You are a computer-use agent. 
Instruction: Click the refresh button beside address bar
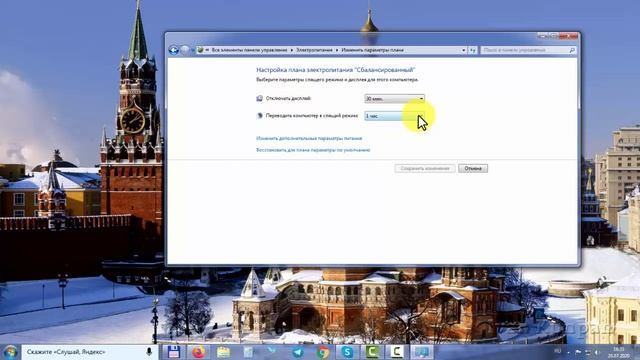pyautogui.click(x=473, y=50)
